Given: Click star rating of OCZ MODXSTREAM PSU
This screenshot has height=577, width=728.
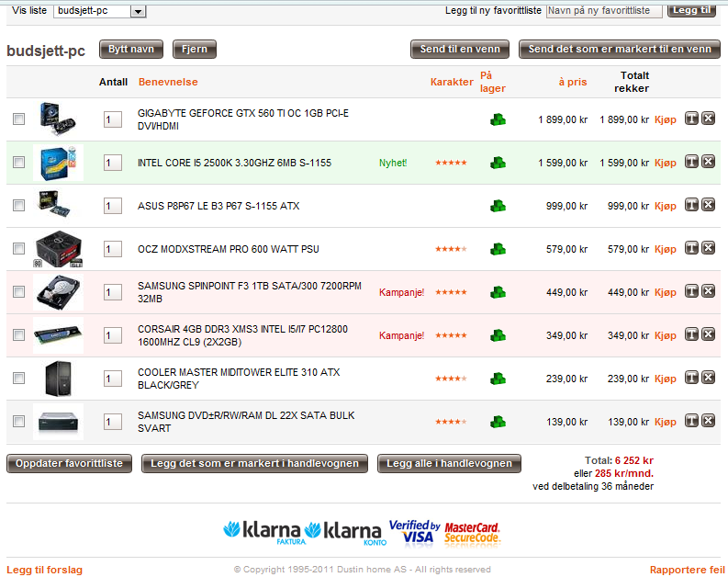Looking at the screenshot, I should click(451, 249).
